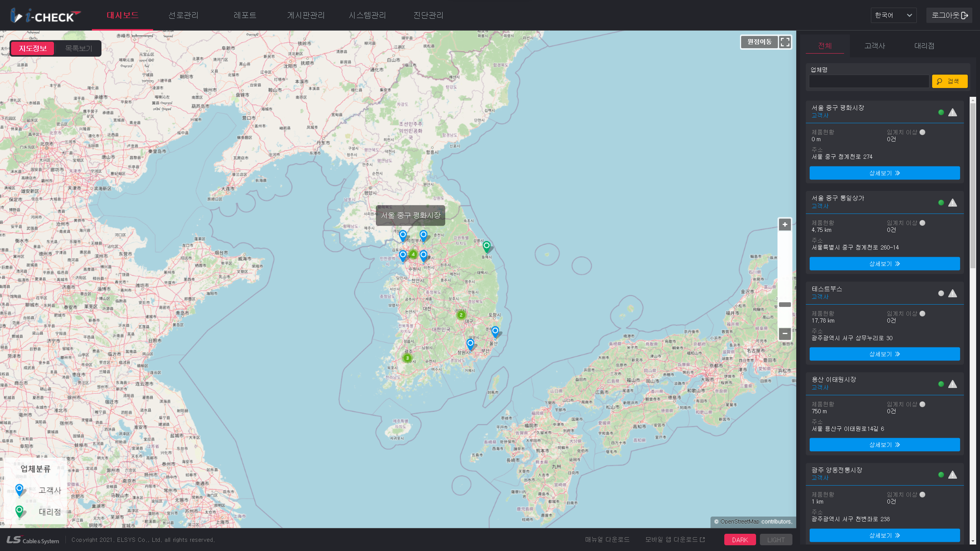Select the 대리점 tab
This screenshot has height=551, width=980.
(924, 46)
